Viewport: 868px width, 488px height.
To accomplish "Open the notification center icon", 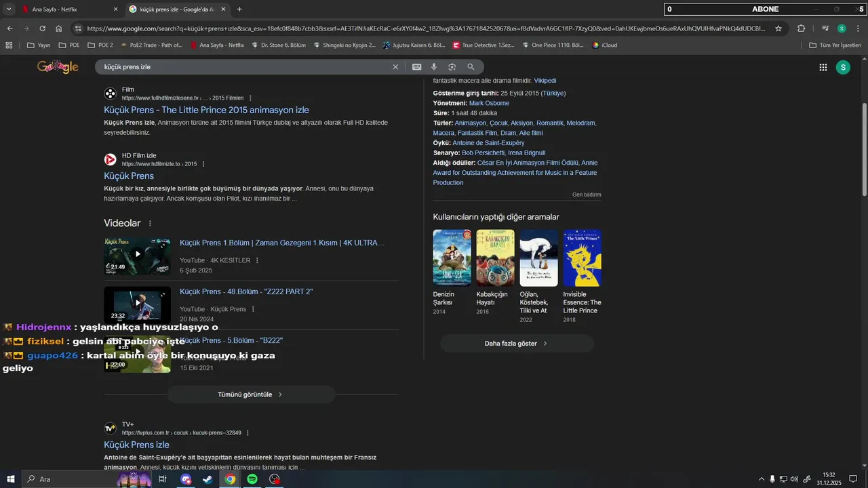I will pos(854,479).
